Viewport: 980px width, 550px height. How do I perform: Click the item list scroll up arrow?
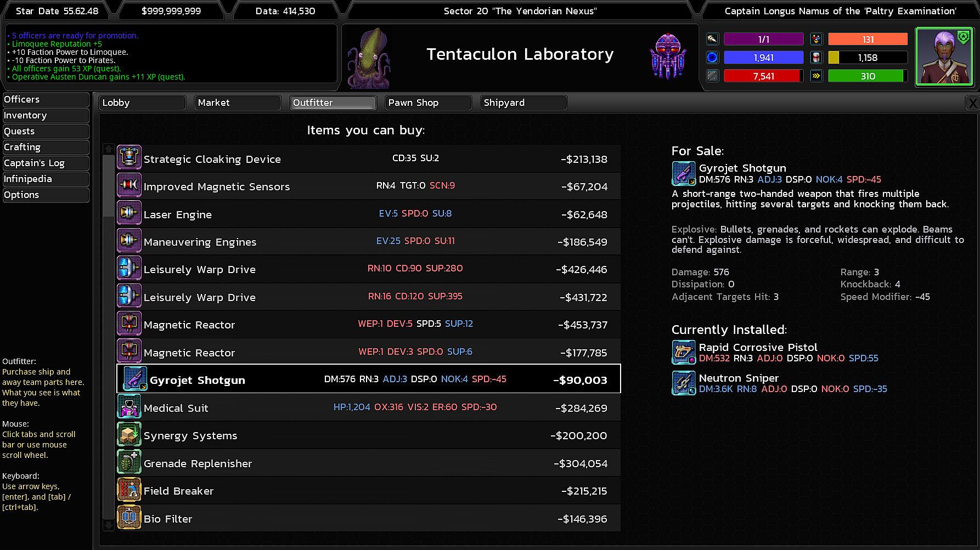pos(109,149)
